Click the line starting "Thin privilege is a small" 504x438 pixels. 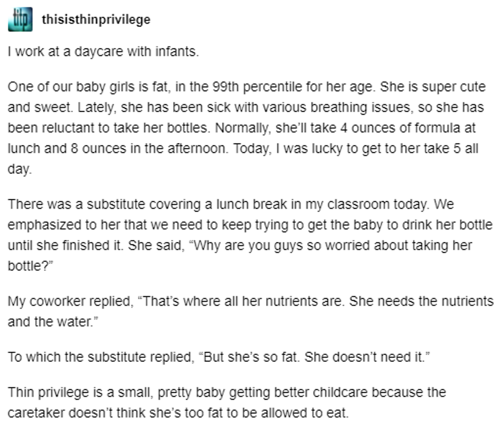[226, 392]
